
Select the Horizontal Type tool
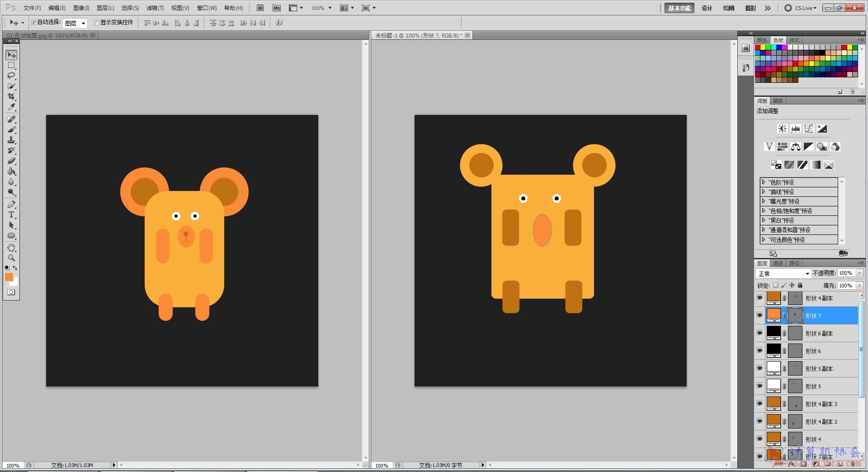click(11, 215)
